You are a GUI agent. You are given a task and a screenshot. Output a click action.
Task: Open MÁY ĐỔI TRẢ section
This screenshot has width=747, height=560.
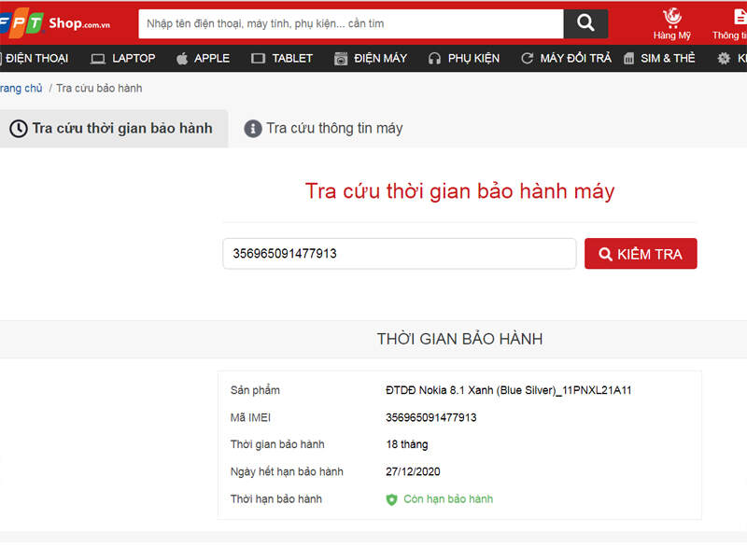tap(566, 58)
